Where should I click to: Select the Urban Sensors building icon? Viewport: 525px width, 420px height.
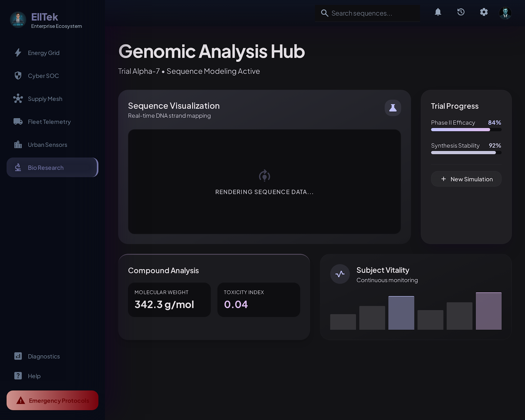(x=18, y=144)
